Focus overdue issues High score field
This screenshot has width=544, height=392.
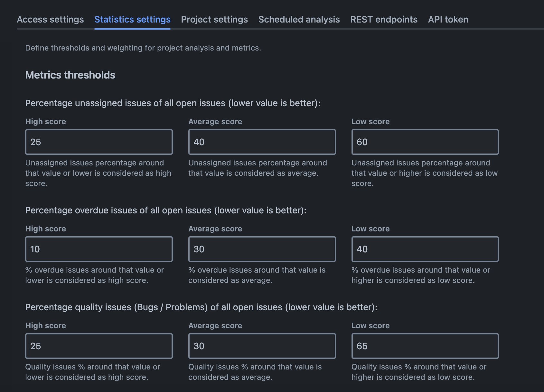tap(99, 249)
